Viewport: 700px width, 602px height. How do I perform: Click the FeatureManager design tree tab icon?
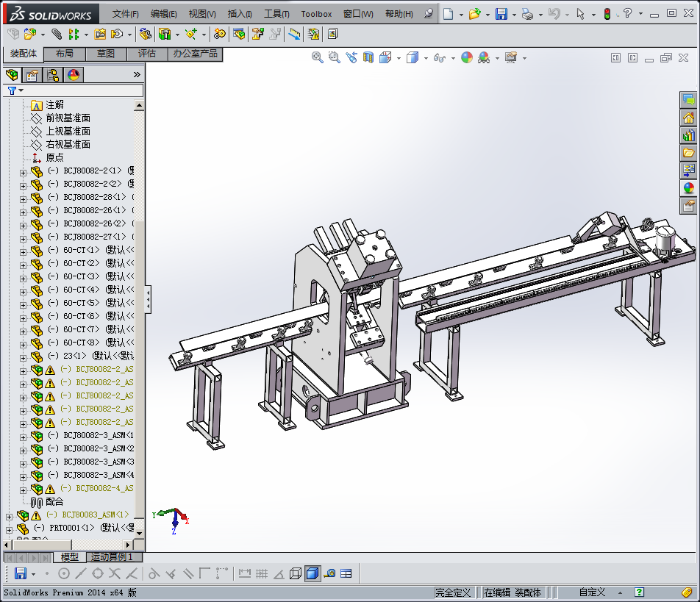point(12,75)
